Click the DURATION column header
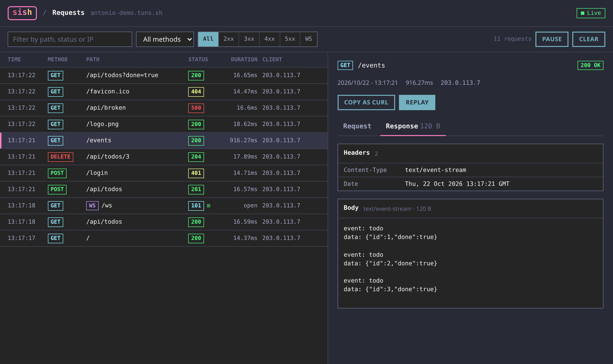The height and width of the screenshot is (364, 613). (244, 60)
